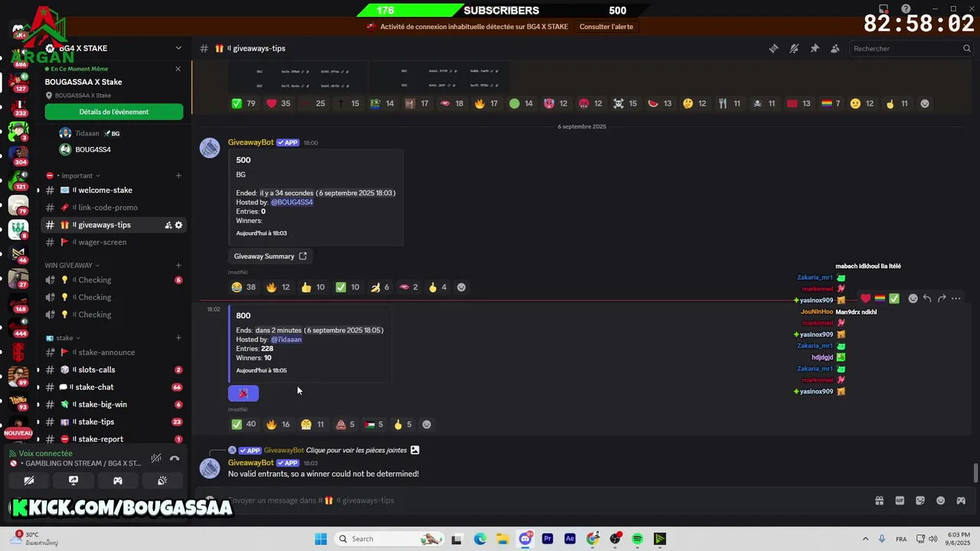
Task: Collapse the important category
Action: click(x=77, y=175)
